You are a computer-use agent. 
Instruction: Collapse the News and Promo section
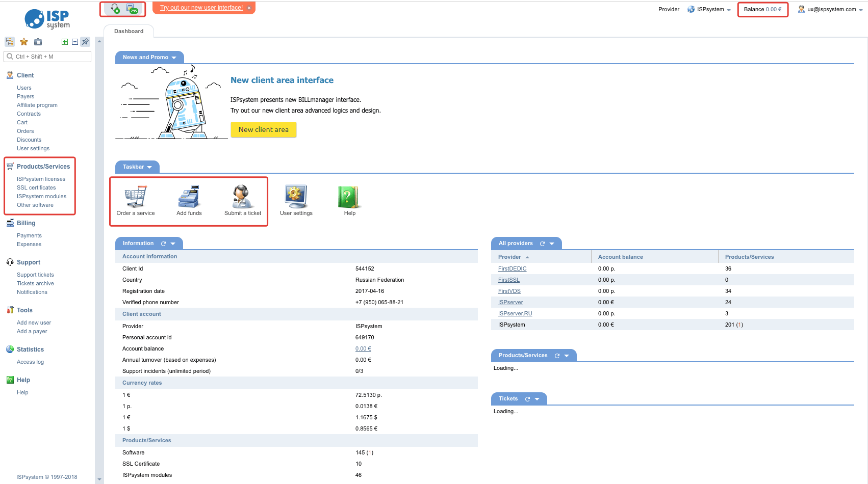(174, 58)
